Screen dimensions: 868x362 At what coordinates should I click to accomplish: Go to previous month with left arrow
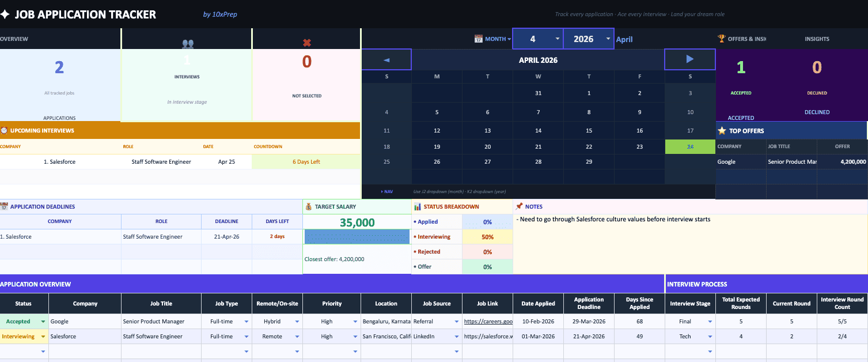(386, 59)
